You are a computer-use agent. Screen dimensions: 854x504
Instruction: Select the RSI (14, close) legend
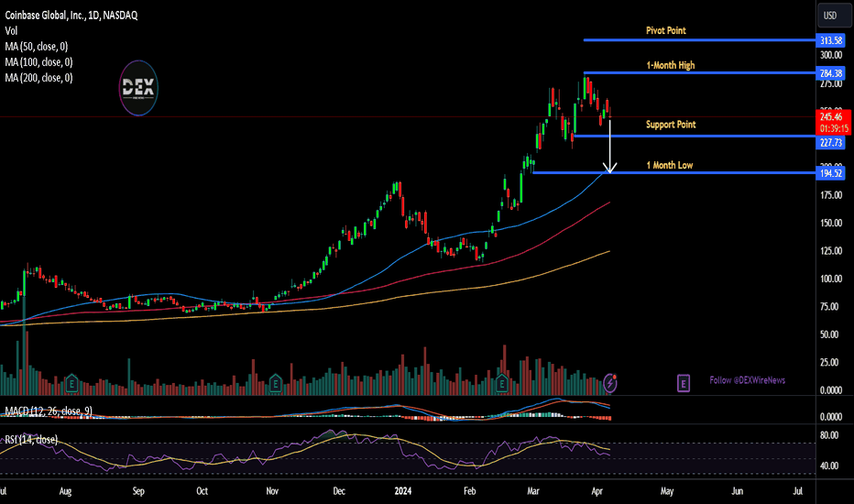point(31,439)
